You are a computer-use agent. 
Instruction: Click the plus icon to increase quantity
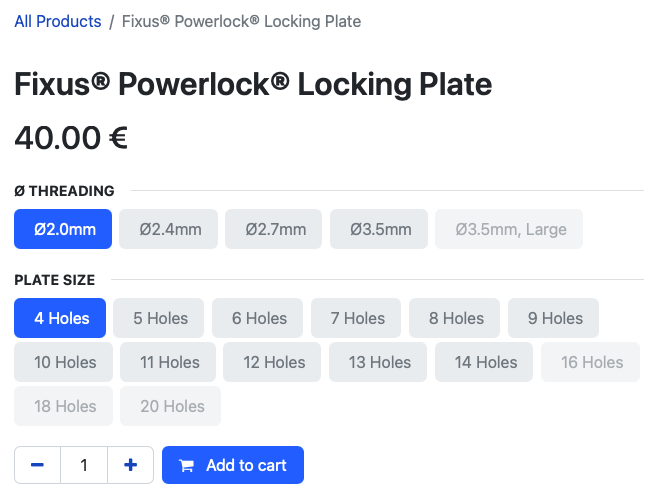[x=131, y=465]
